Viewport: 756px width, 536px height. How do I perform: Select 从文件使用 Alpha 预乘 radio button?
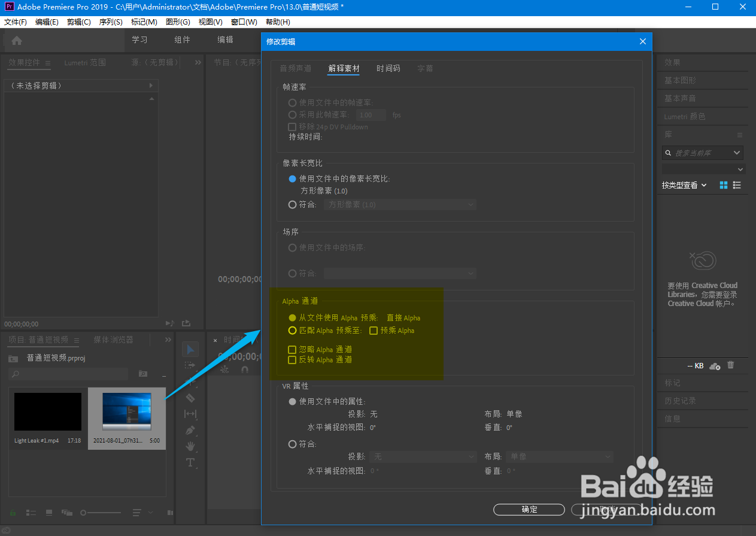tap(293, 318)
